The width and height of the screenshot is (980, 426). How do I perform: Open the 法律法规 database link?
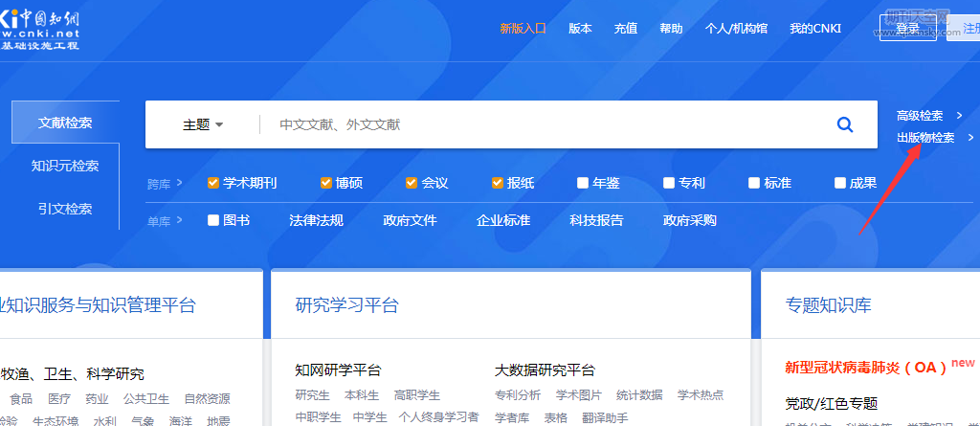[x=316, y=221]
